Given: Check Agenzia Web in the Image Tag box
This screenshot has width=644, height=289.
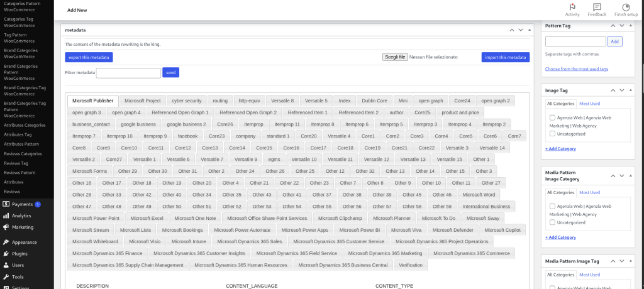Looking at the screenshot, I should 552,117.
